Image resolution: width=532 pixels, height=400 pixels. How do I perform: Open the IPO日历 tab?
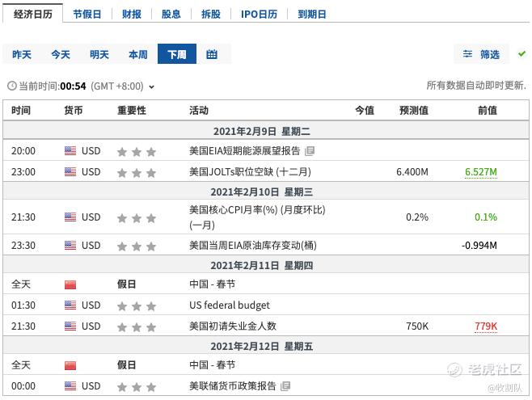coord(259,15)
